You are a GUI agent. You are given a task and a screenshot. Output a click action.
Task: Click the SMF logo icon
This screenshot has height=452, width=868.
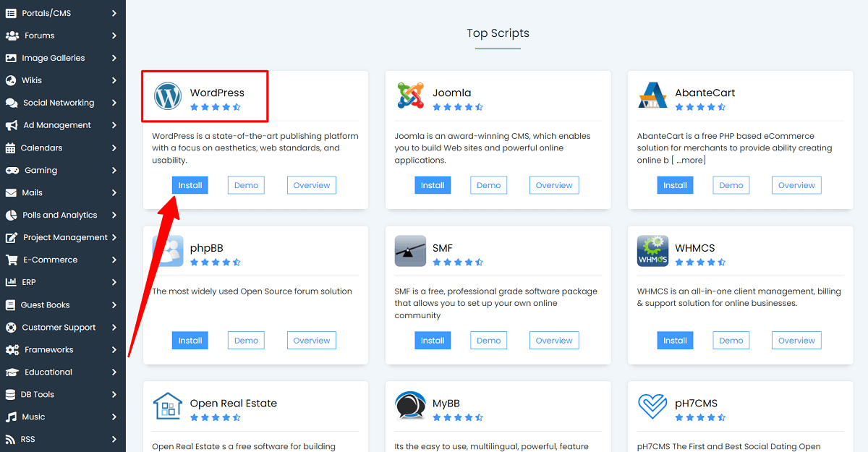(x=410, y=250)
